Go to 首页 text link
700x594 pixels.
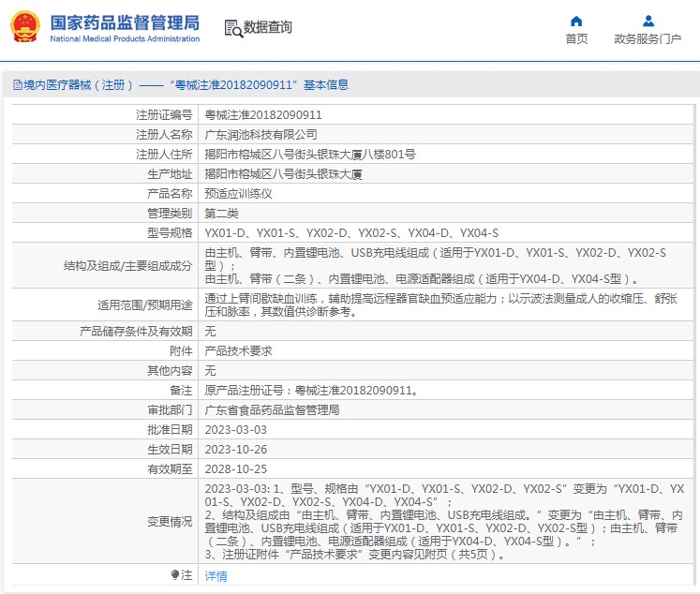[x=576, y=38]
